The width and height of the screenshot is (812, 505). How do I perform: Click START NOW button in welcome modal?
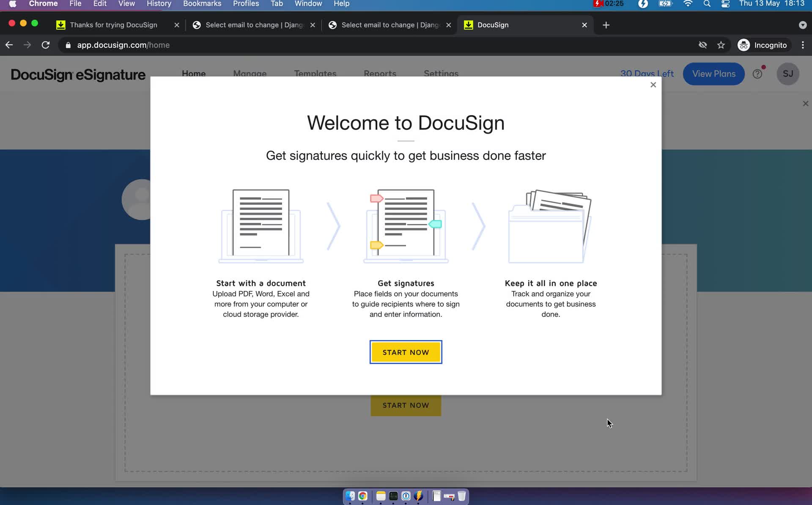(x=406, y=352)
